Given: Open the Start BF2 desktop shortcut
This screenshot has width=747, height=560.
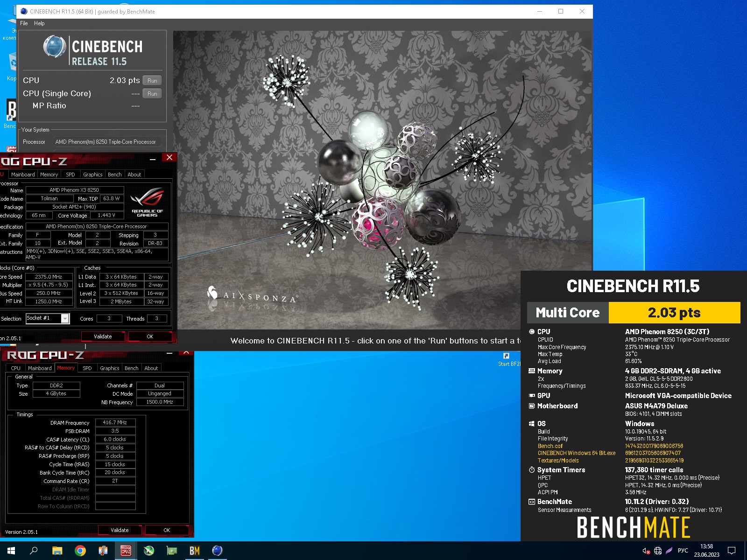Looking at the screenshot, I should click(507, 359).
